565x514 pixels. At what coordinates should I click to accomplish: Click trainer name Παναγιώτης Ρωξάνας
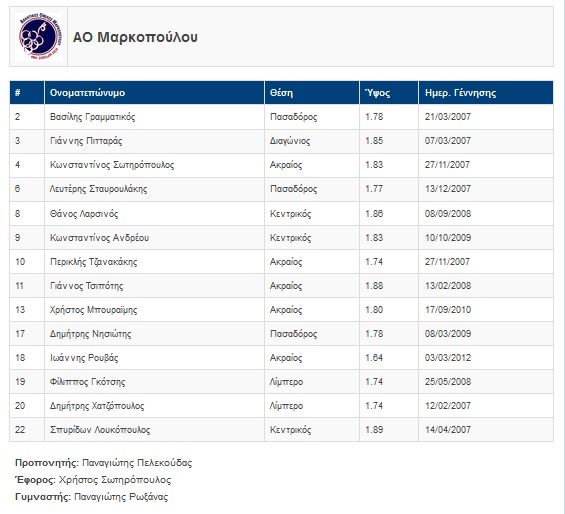click(x=121, y=497)
